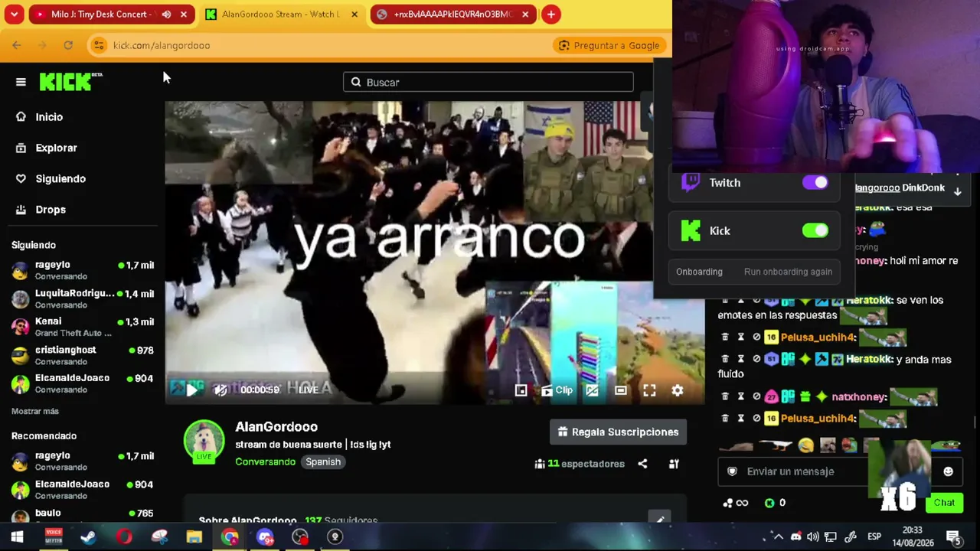Open cristianghost channel in sidebar
The height and width of the screenshot is (551, 980).
click(83, 355)
